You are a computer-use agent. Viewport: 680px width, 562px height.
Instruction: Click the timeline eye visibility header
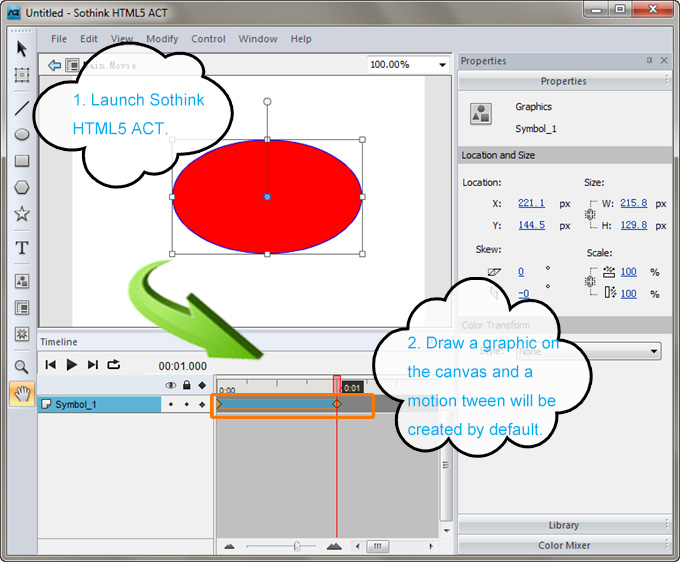point(171,385)
